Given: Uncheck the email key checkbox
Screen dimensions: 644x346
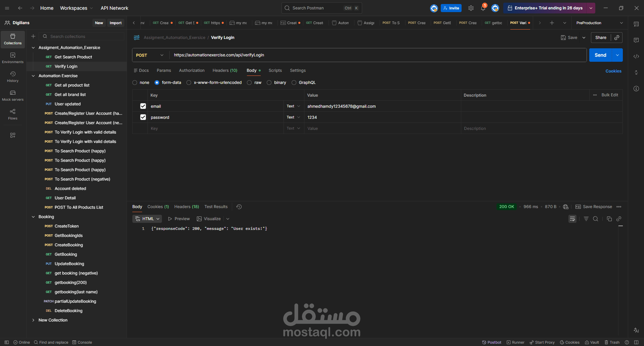Looking at the screenshot, I should coord(143,106).
